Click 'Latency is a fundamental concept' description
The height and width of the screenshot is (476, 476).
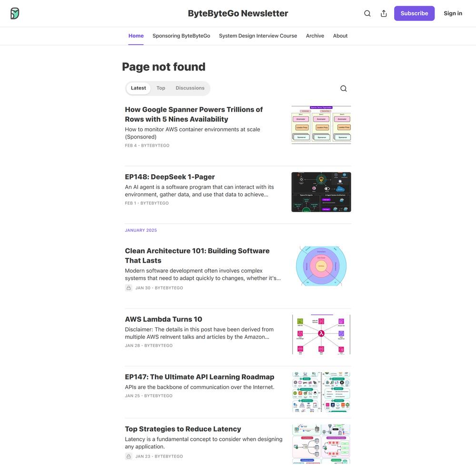[x=203, y=443]
